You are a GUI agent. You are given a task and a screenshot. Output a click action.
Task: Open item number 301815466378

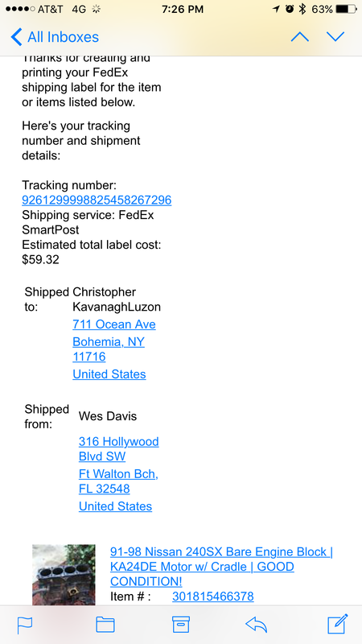[x=213, y=596]
